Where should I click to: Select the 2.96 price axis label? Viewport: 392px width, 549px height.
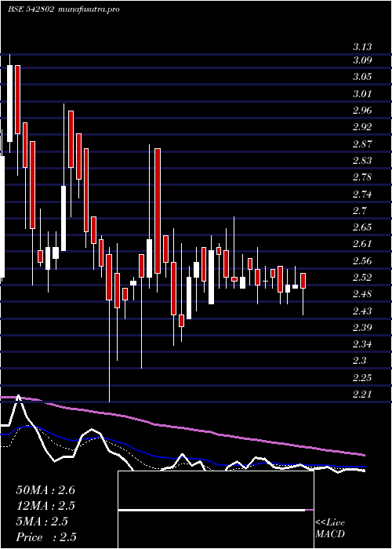coord(362,111)
